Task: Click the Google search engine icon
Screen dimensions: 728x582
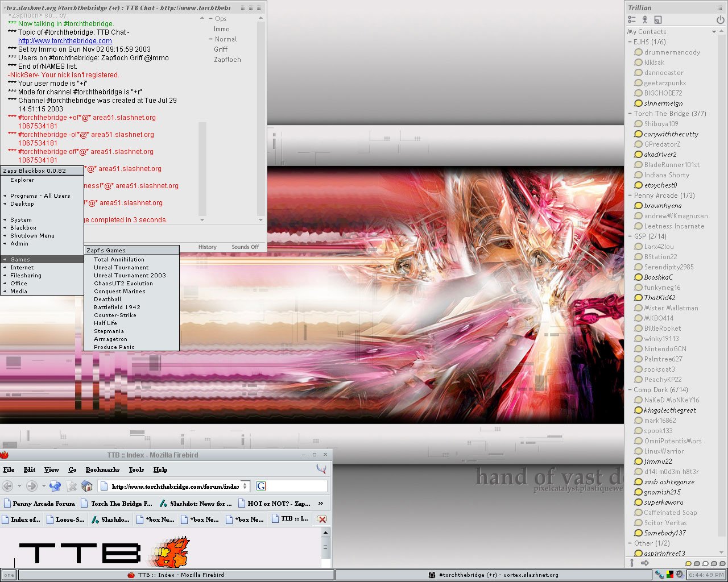Action: [261, 486]
